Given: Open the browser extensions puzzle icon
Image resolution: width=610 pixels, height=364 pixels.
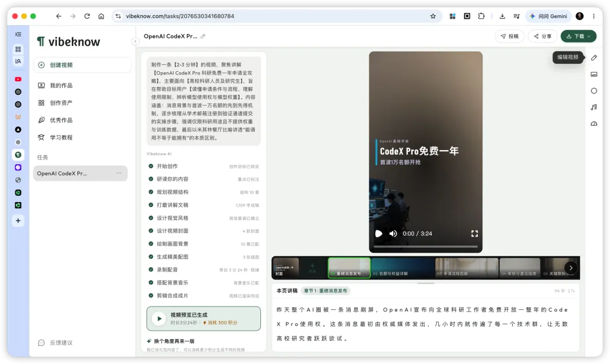Looking at the screenshot, I should [x=481, y=16].
